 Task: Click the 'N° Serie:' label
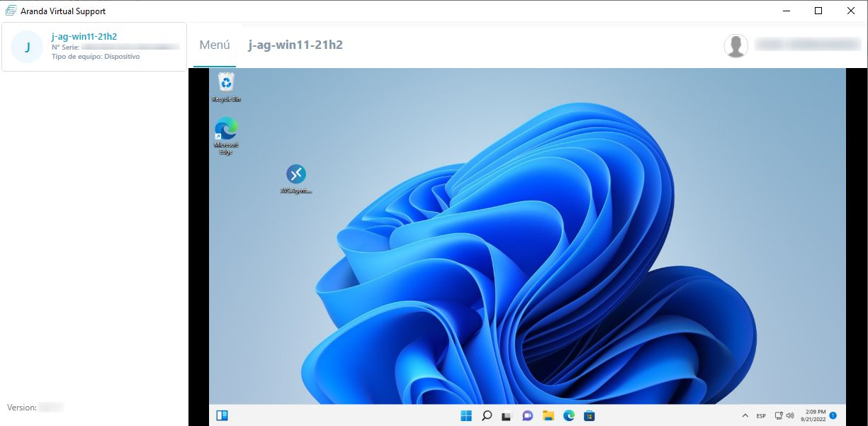pyautogui.click(x=66, y=47)
